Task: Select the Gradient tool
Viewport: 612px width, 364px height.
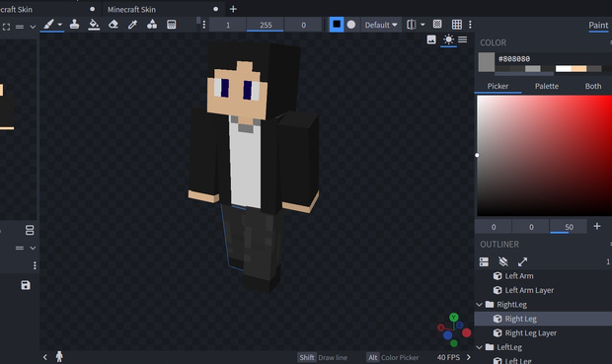Action: [x=172, y=25]
